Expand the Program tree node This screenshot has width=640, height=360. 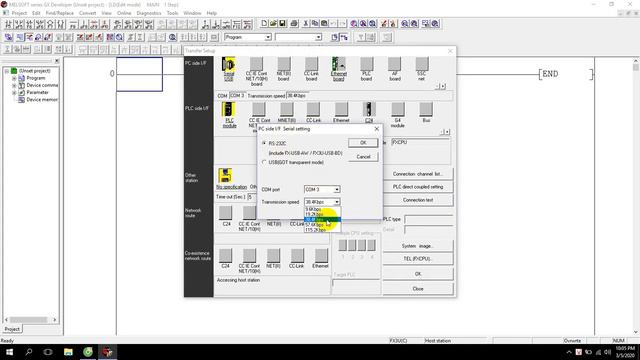14,78
